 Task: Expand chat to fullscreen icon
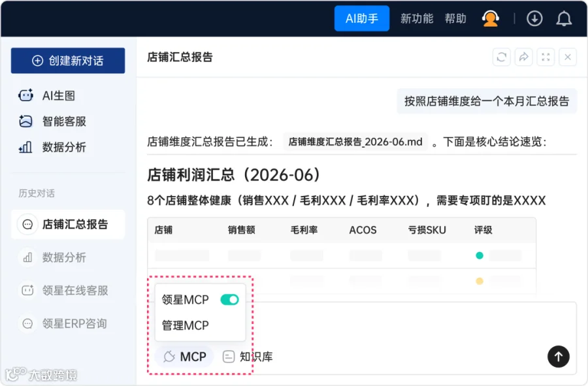546,57
